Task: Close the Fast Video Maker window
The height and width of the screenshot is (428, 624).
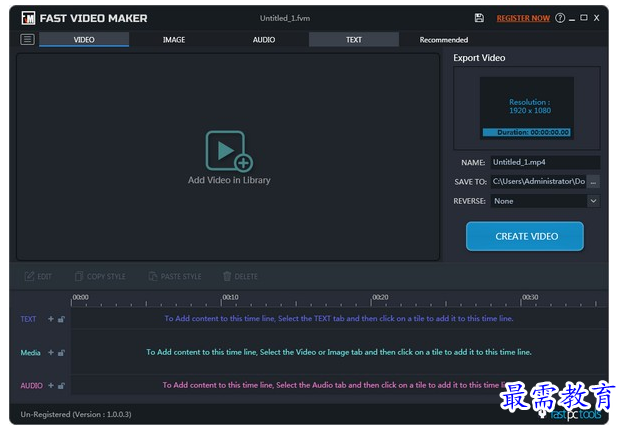Action: [597, 18]
